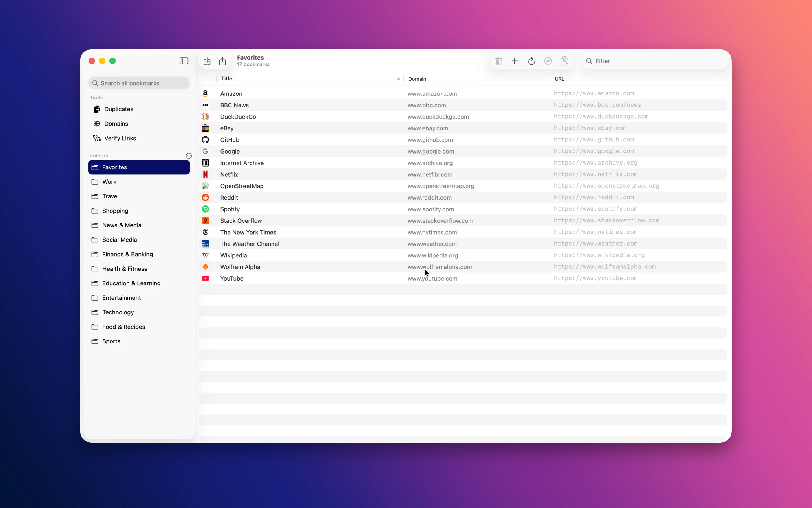Select the Internet Archive bookmark title
The image size is (812, 508).
(x=242, y=163)
